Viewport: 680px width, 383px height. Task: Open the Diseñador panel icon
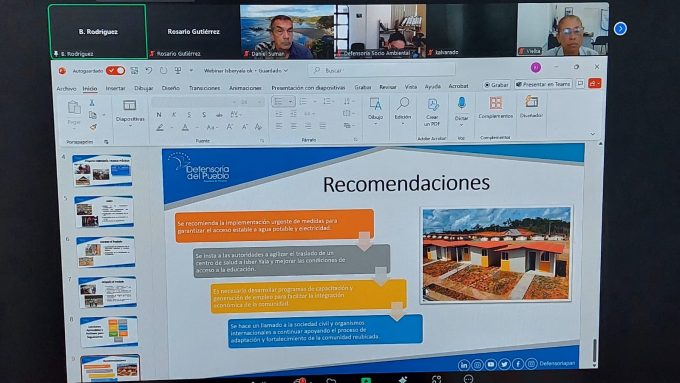coord(531,101)
